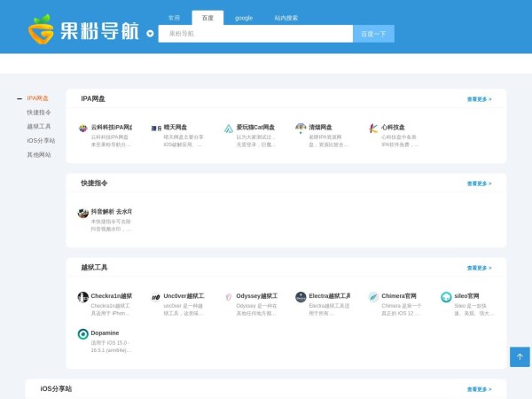Expand 查看更多 in IPA网盘 section
Screen dimensions: 532x399
[x=479, y=99]
